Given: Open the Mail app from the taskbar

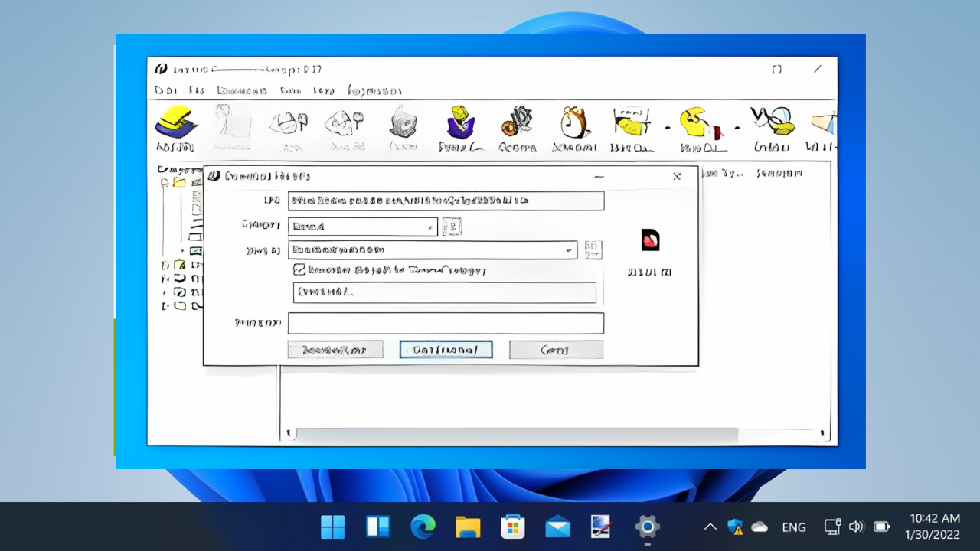Looking at the screenshot, I should (x=557, y=527).
